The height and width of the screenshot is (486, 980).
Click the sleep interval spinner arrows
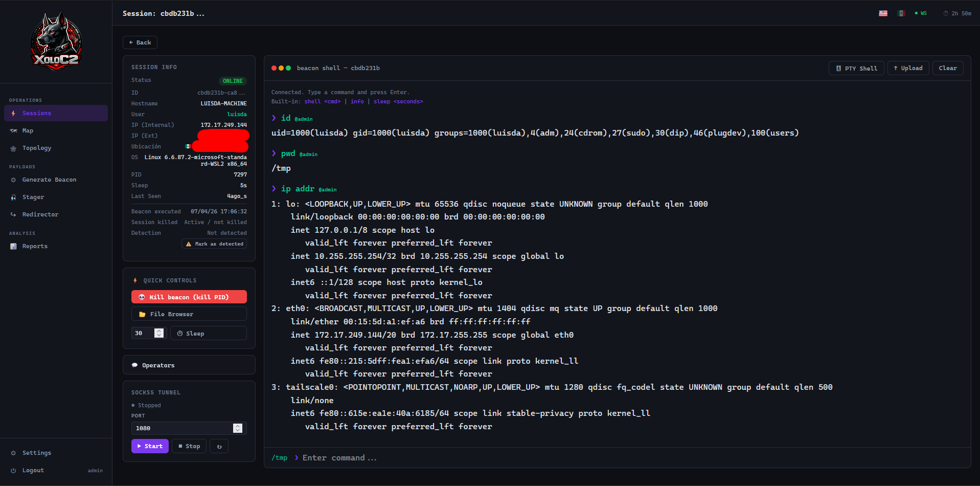coord(159,334)
